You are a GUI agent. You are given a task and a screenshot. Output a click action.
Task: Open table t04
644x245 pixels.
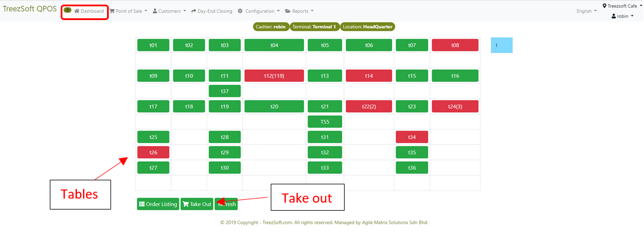click(x=274, y=45)
